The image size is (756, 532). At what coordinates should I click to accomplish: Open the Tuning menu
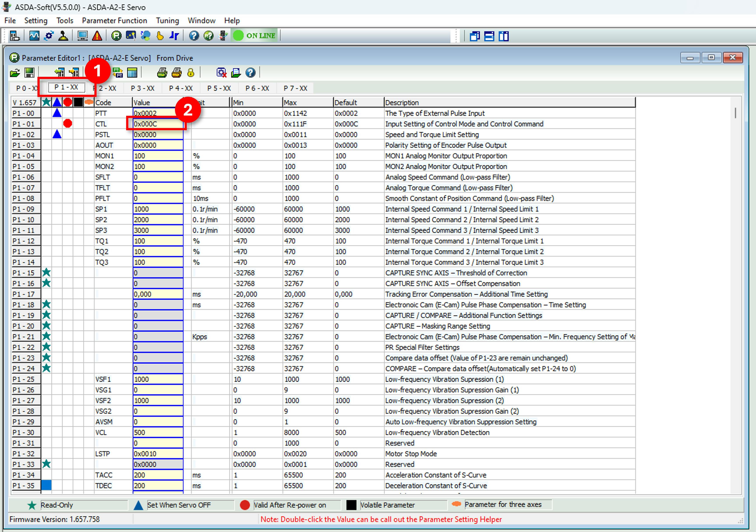tap(167, 20)
